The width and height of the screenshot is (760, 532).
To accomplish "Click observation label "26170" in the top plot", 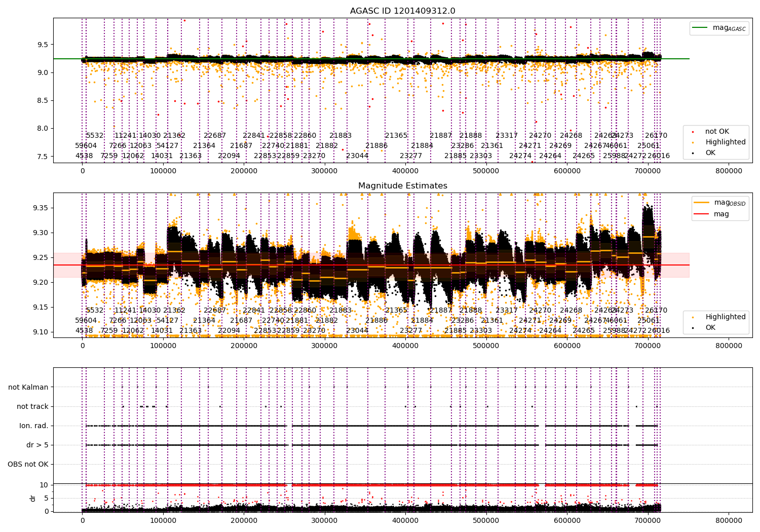I will pos(656,136).
